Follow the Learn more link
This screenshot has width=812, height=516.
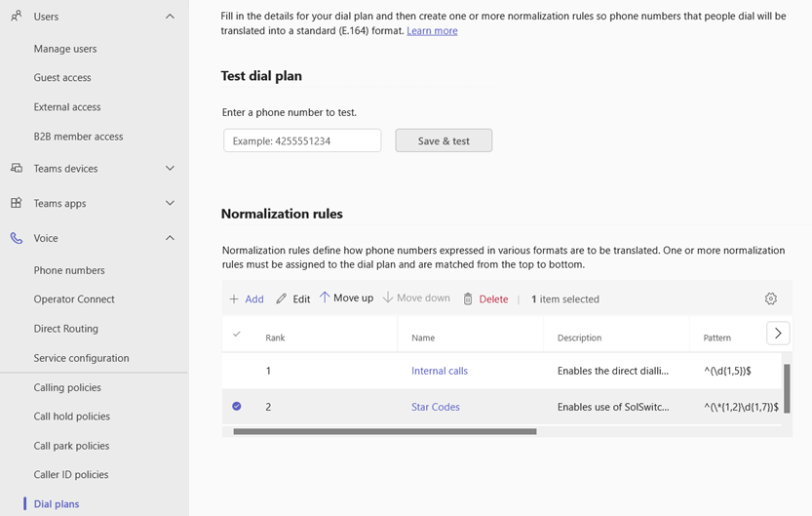pos(432,30)
